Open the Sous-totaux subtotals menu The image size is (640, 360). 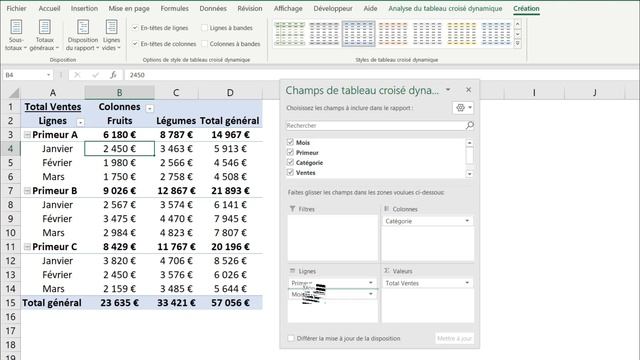click(16, 36)
